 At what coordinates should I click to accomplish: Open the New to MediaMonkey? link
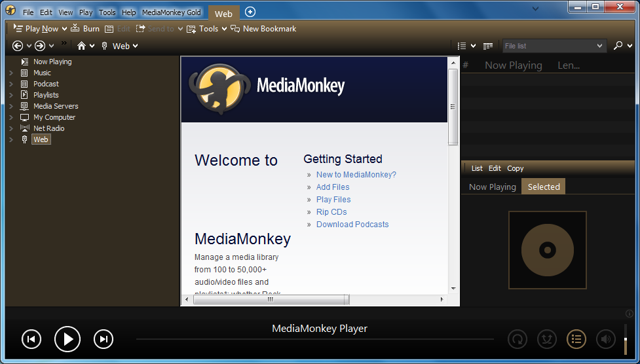tap(356, 175)
